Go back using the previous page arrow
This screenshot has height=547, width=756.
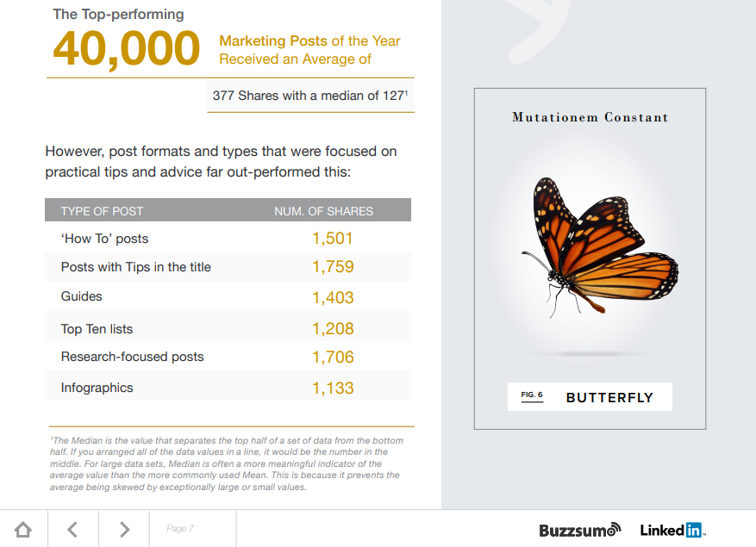click(x=72, y=529)
